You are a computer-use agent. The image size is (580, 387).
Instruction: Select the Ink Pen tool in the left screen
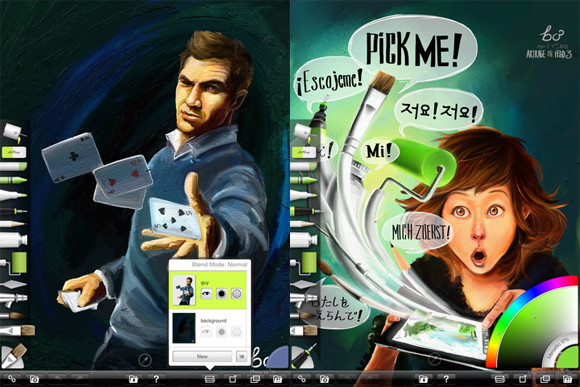(13, 211)
